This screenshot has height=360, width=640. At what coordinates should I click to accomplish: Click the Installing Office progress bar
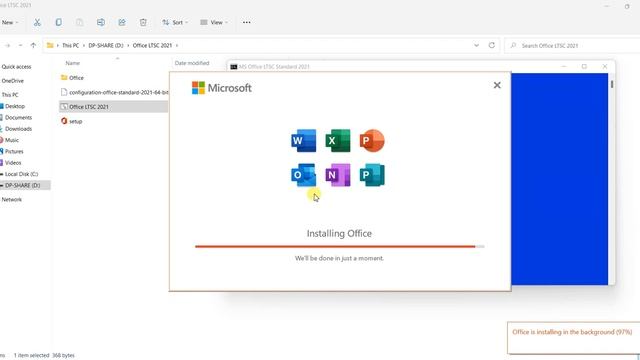click(340, 247)
